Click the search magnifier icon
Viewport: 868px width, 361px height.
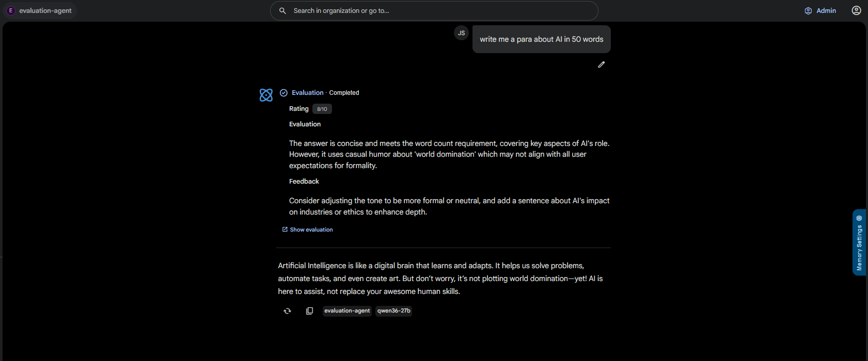282,11
